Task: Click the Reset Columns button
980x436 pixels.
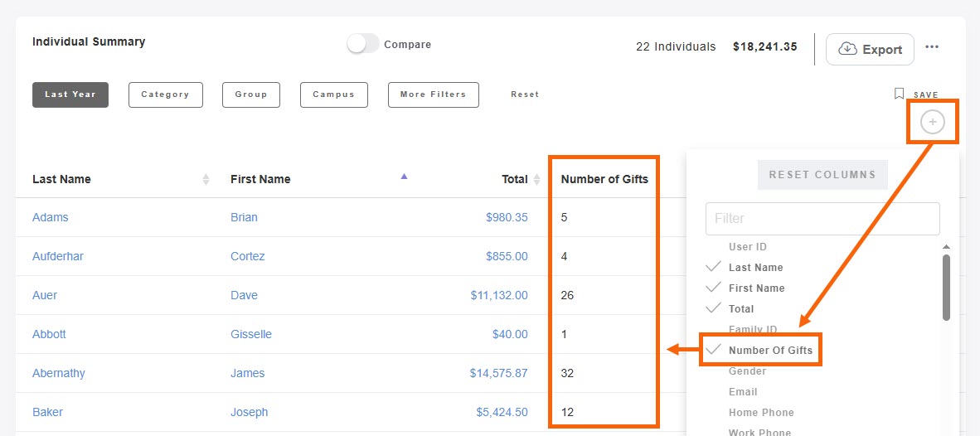Action: (822, 175)
